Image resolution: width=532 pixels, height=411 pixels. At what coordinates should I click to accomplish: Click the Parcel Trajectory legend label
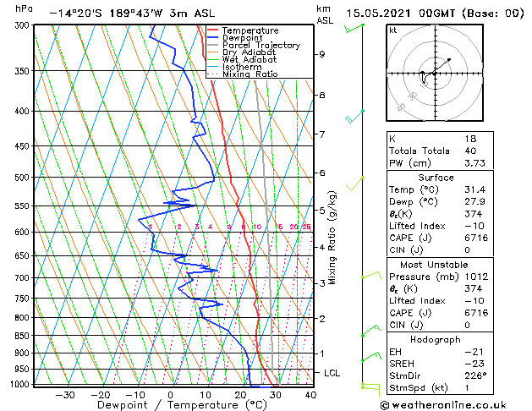pyautogui.click(x=261, y=45)
